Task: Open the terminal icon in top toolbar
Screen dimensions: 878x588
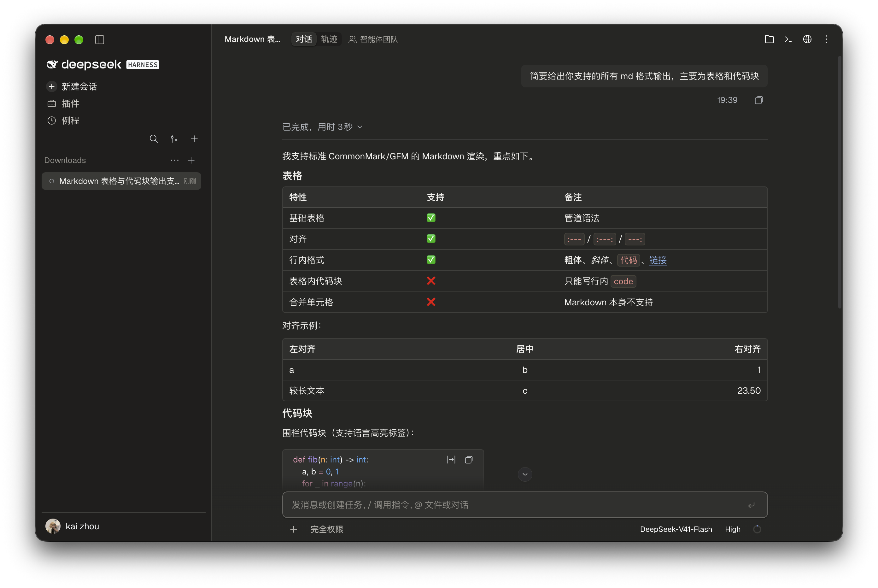Action: 788,39
